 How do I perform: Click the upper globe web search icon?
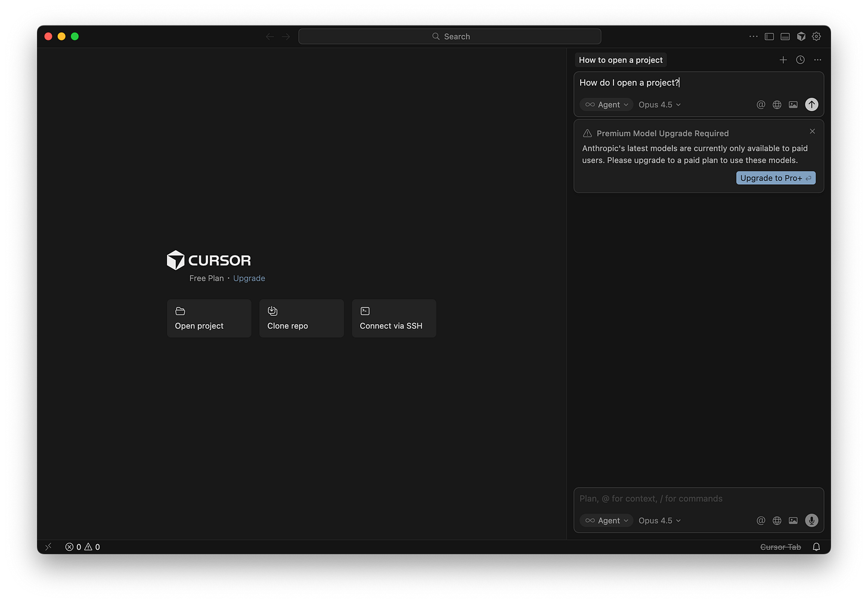777,104
